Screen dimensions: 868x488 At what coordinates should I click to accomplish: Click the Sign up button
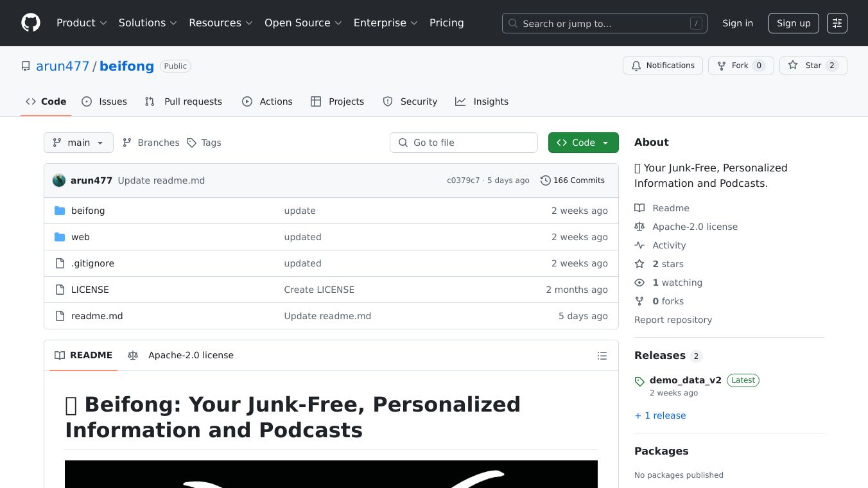793,23
